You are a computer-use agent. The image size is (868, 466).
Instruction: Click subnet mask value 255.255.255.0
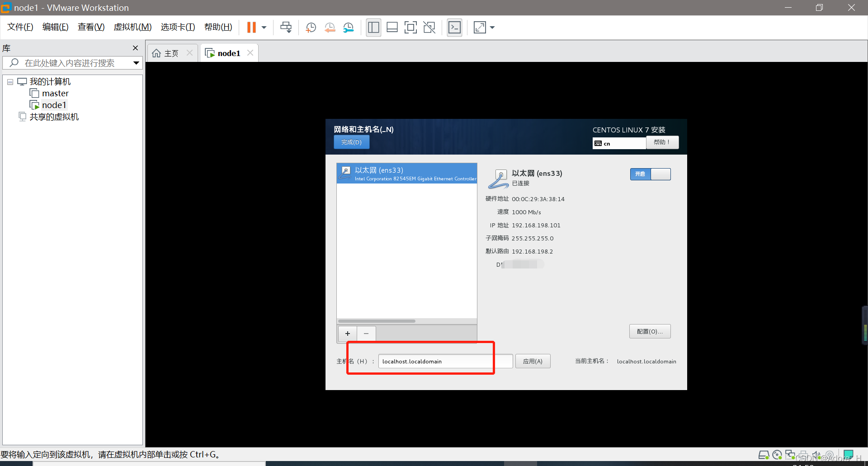pos(533,238)
